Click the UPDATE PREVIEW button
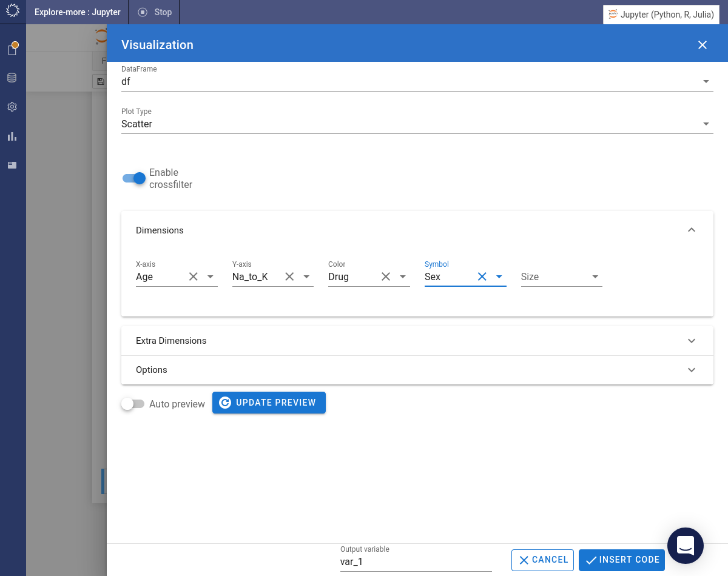The width and height of the screenshot is (728, 576). (x=269, y=403)
